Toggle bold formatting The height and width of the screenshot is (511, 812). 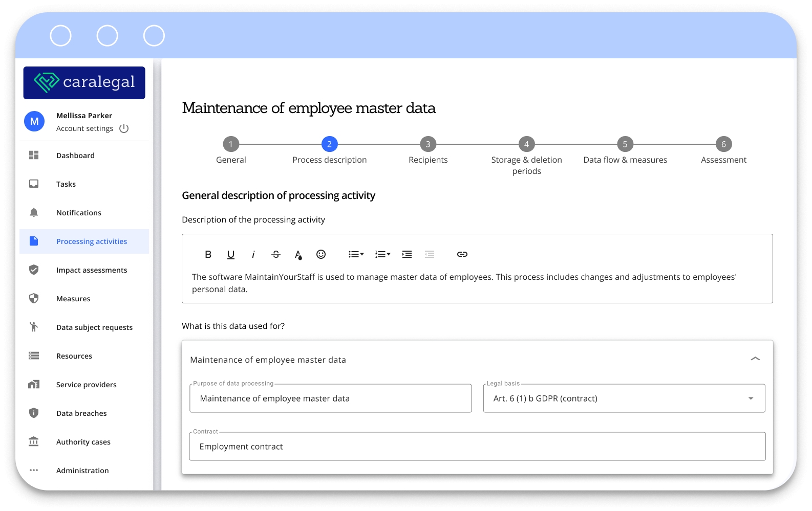click(x=208, y=254)
